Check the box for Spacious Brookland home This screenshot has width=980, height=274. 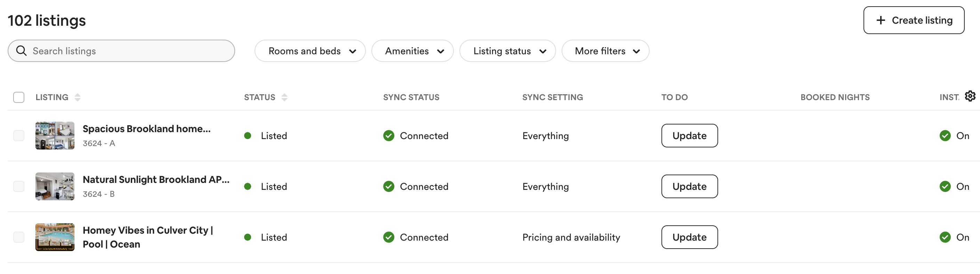(x=19, y=136)
